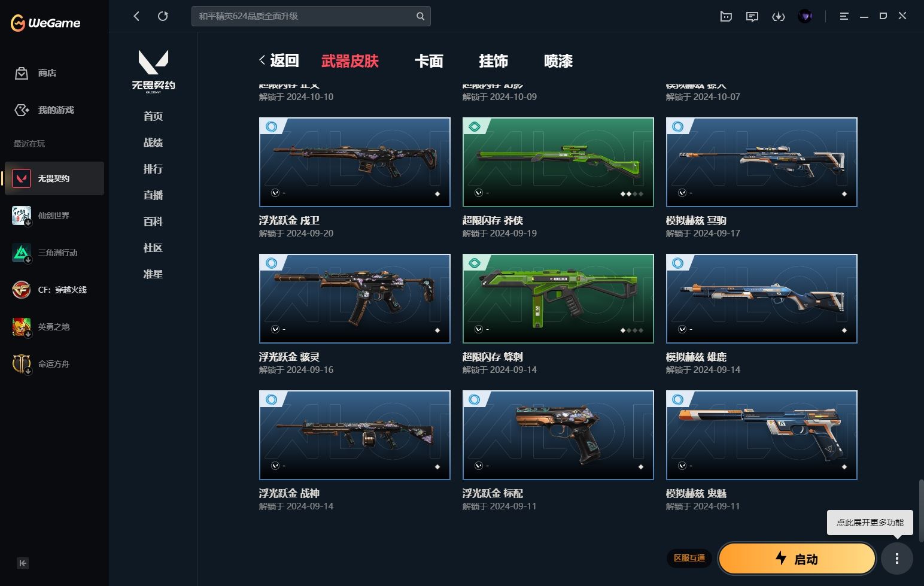Open the download manager icon
The image size is (924, 586).
pyautogui.click(x=779, y=17)
